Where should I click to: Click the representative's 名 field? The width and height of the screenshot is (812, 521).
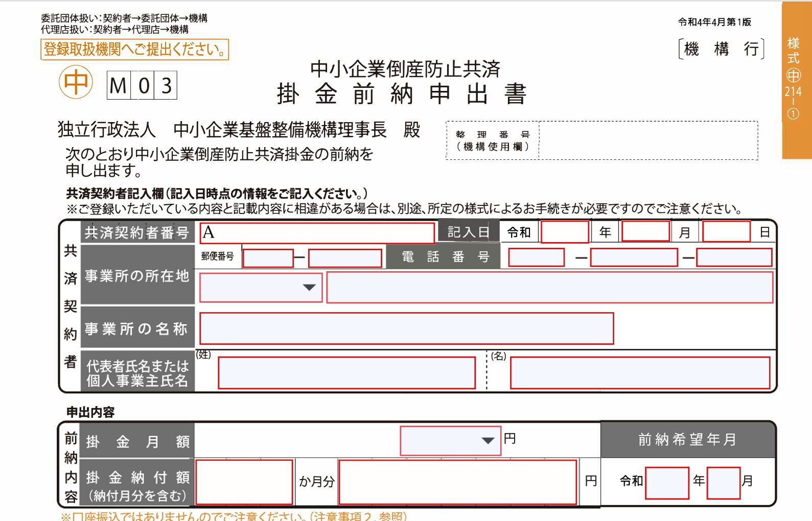[x=640, y=373]
